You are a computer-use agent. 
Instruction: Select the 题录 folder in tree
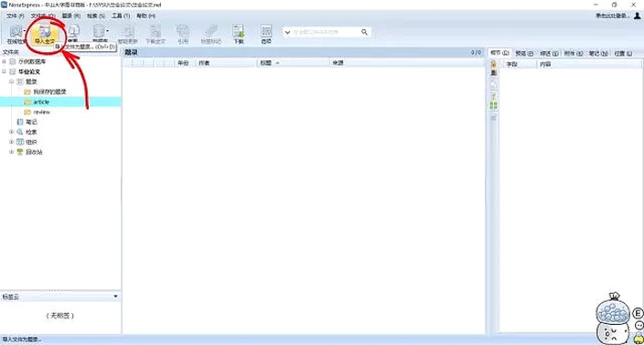pos(31,81)
